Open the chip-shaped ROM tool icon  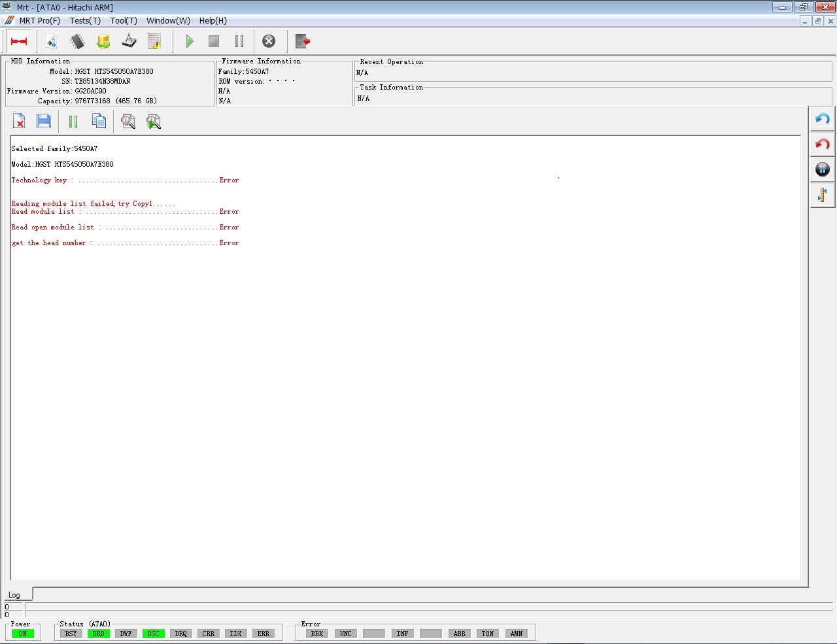[x=77, y=41]
